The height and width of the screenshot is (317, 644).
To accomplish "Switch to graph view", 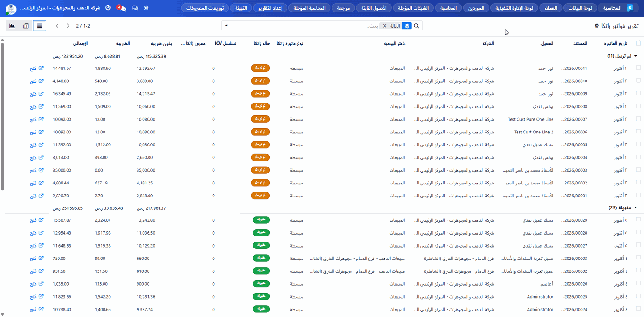I will click(12, 26).
